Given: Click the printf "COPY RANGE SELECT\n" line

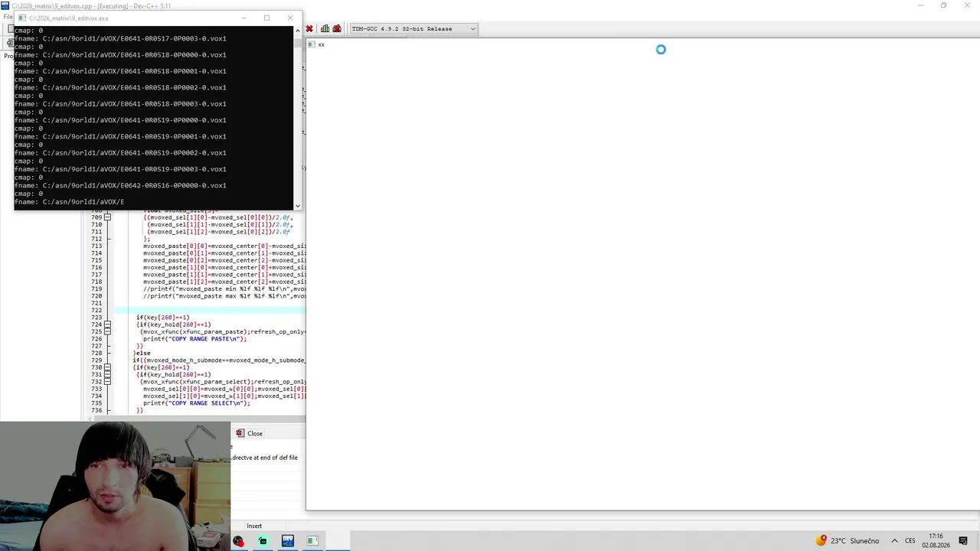Looking at the screenshot, I should click(x=197, y=403).
